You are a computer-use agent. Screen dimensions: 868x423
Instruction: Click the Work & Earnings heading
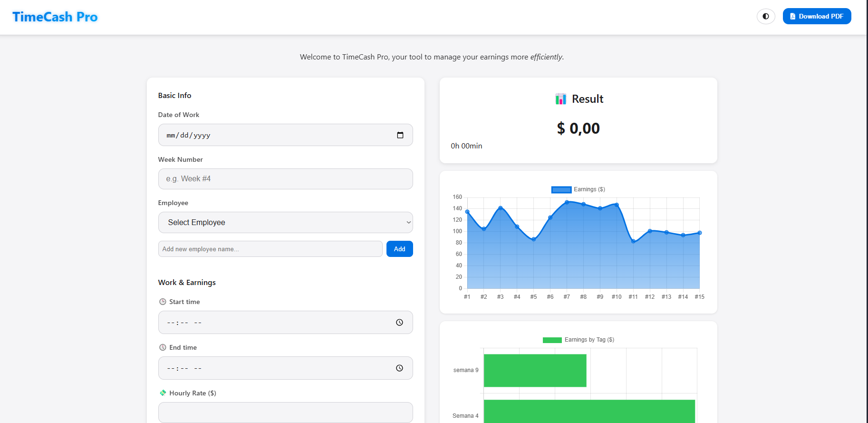[x=187, y=283]
